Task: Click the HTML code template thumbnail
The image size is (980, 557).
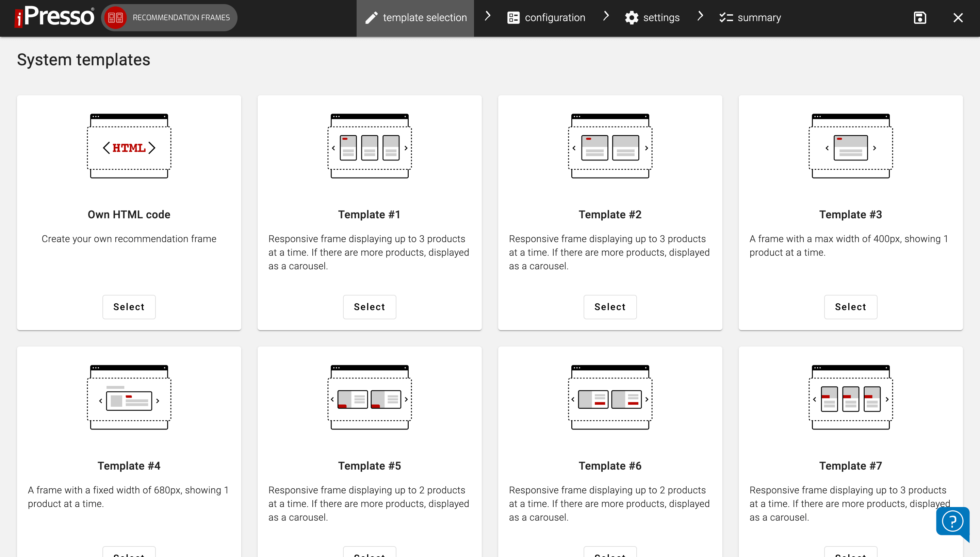Action: click(x=129, y=147)
